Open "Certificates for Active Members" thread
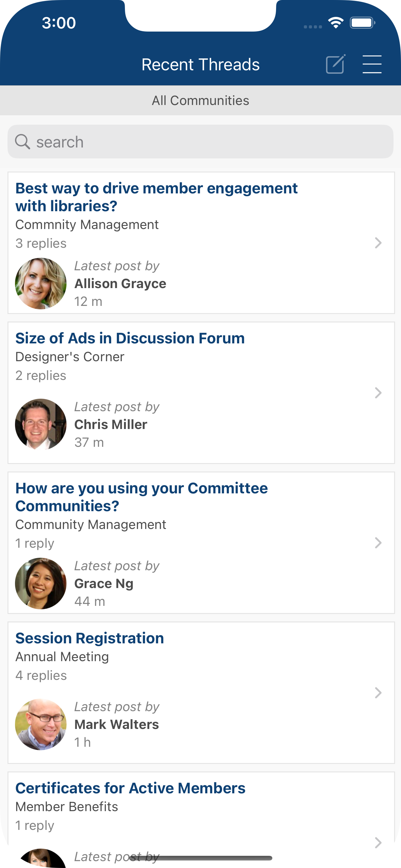The height and width of the screenshot is (868, 401). (x=130, y=788)
